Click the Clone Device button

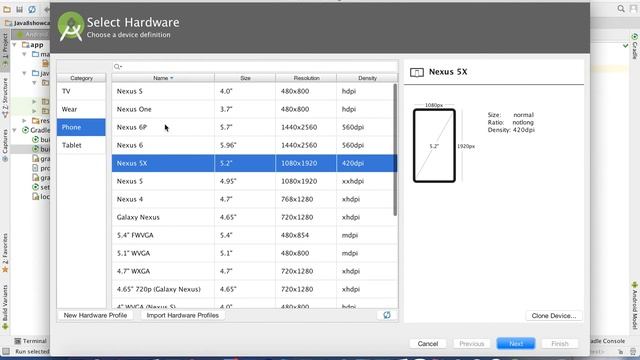click(553, 316)
